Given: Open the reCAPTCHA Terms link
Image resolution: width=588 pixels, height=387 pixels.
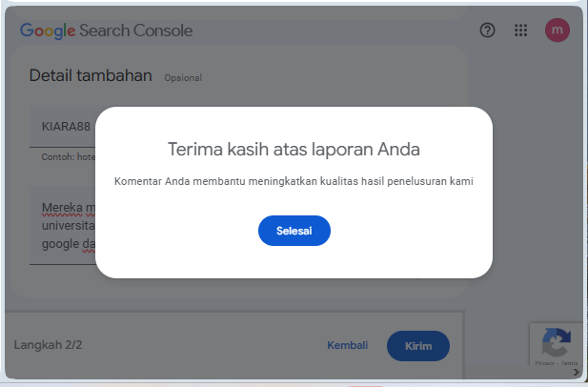Looking at the screenshot, I should click(x=569, y=363).
